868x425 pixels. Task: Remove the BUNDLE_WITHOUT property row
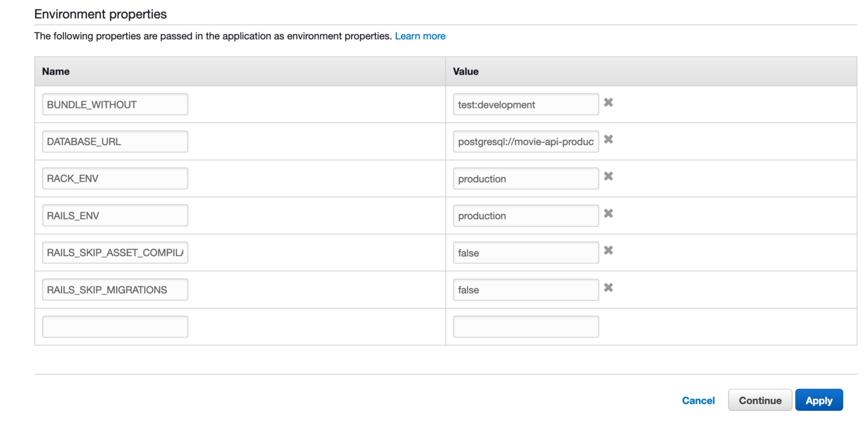[608, 102]
